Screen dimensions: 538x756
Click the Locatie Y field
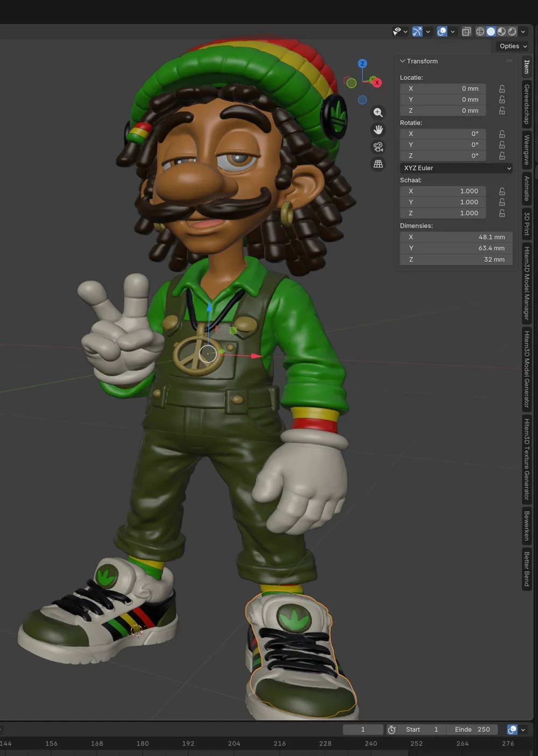(x=443, y=100)
